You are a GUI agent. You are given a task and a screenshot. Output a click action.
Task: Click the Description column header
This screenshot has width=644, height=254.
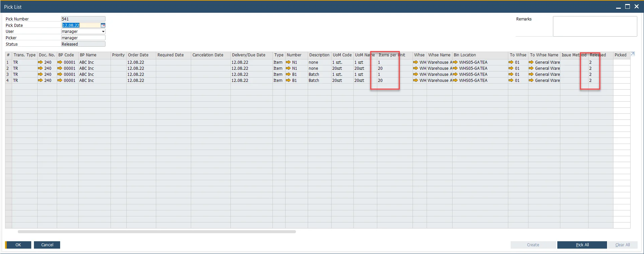tap(319, 55)
